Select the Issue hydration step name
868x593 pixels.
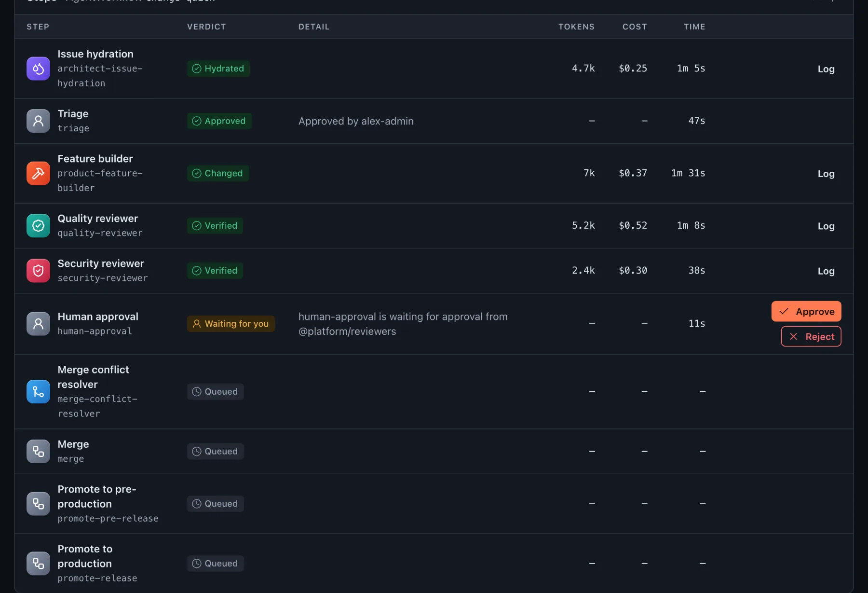point(95,54)
